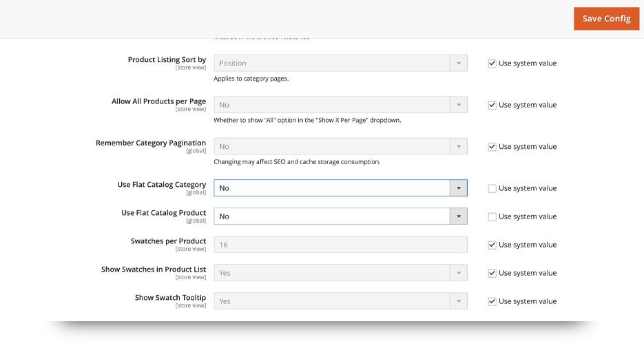The width and height of the screenshot is (644, 344).
Task: Click the Use Flat Catalog Category label
Action: [162, 185]
